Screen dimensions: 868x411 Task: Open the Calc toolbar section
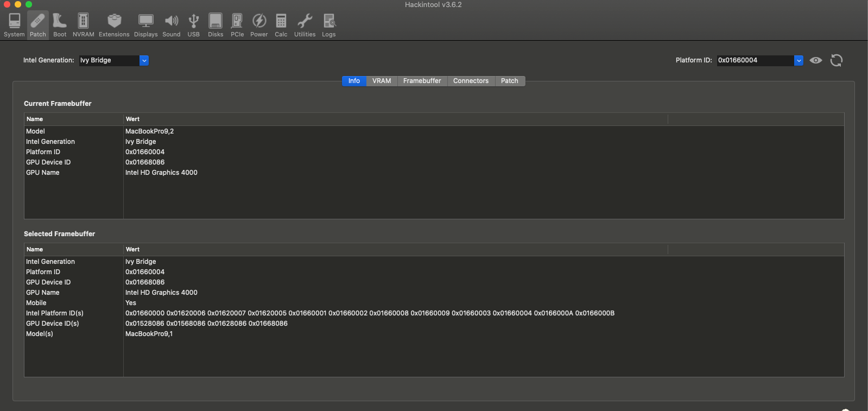click(281, 26)
